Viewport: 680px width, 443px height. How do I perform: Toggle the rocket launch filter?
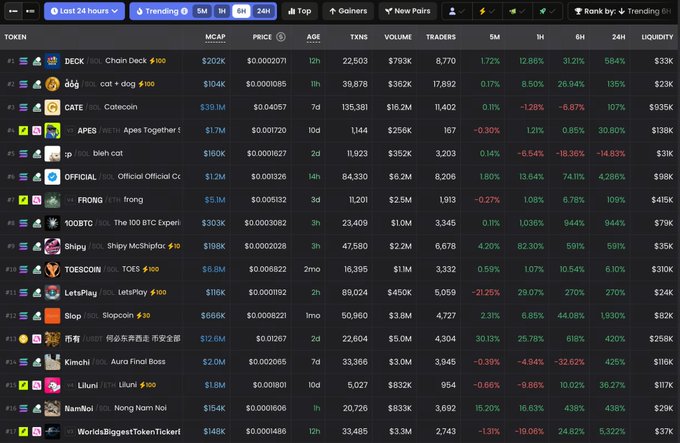coord(547,12)
